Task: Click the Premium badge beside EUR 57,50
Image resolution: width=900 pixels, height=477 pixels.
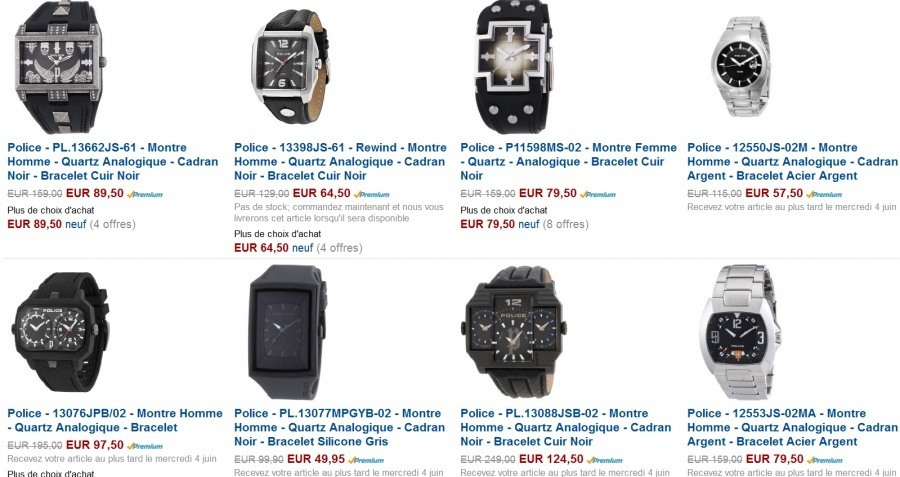Action: coord(824,195)
